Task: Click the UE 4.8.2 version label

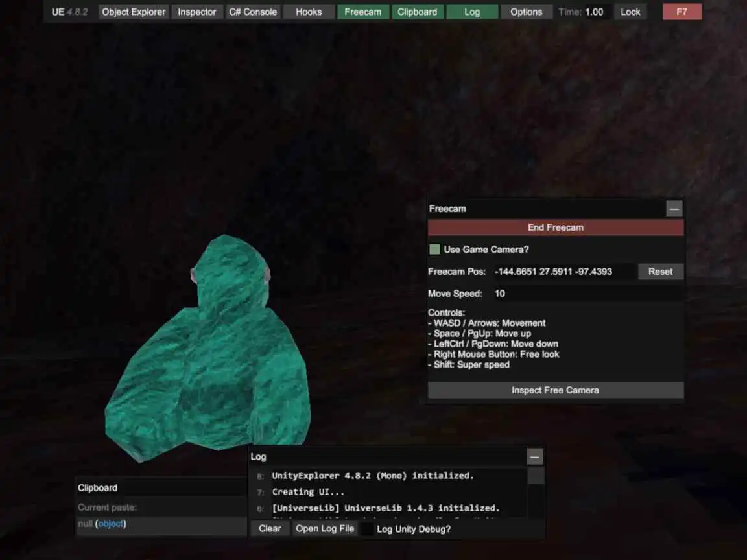Action: point(69,12)
